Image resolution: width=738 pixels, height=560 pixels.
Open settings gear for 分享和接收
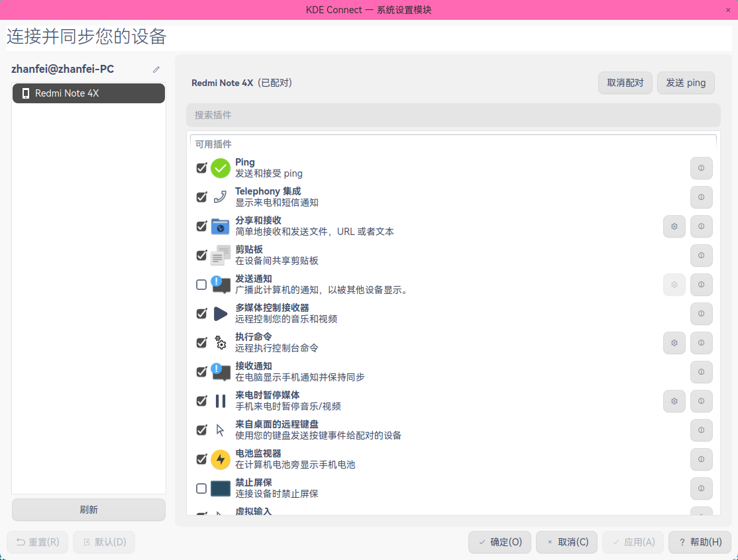[x=674, y=226]
